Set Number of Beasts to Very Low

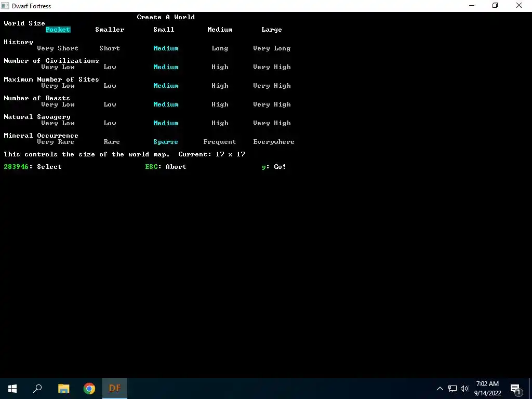(x=58, y=104)
